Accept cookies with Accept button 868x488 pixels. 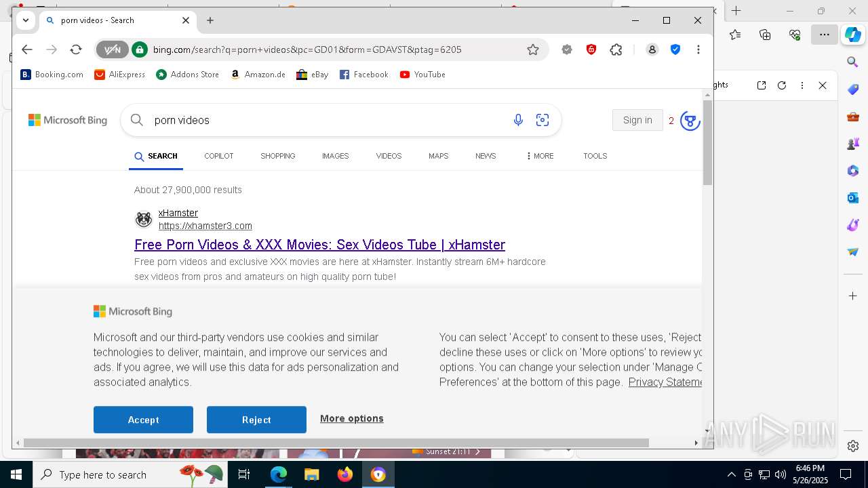(x=143, y=420)
